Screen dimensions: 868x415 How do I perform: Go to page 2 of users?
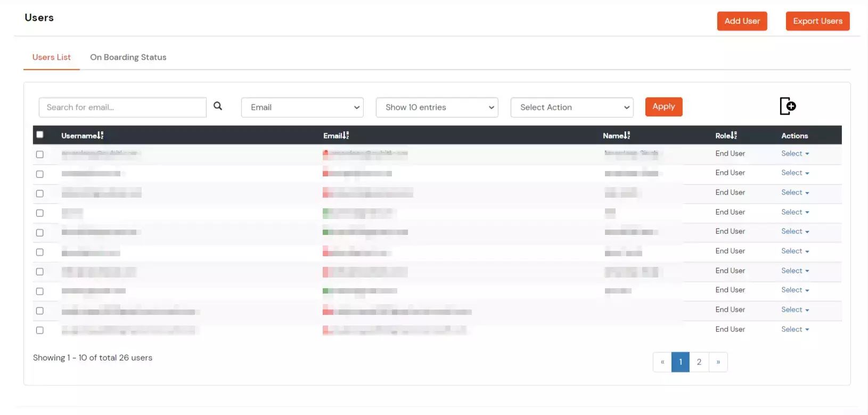click(x=699, y=362)
